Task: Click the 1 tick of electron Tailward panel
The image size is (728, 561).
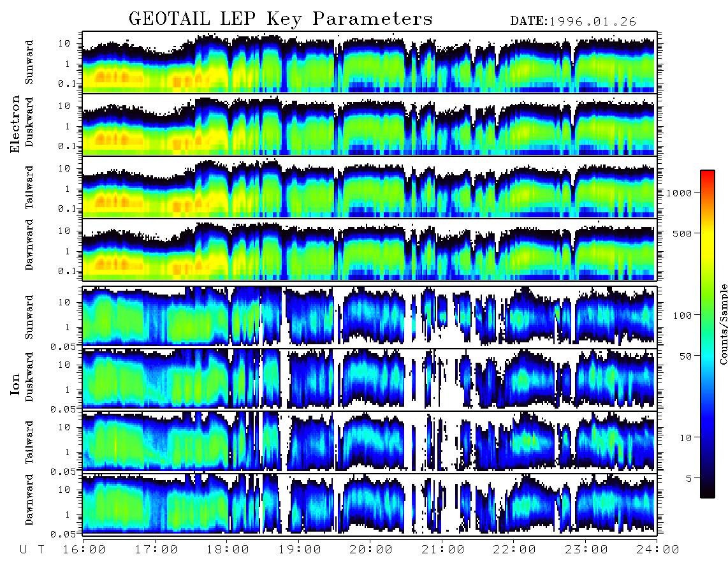Action: pos(67,189)
